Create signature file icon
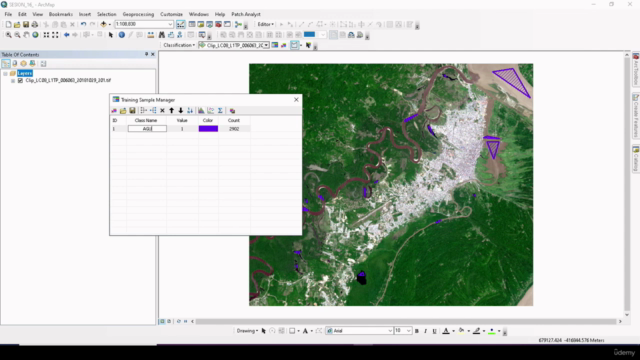Viewport: 640px width, 360px height. pyautogui.click(x=232, y=111)
